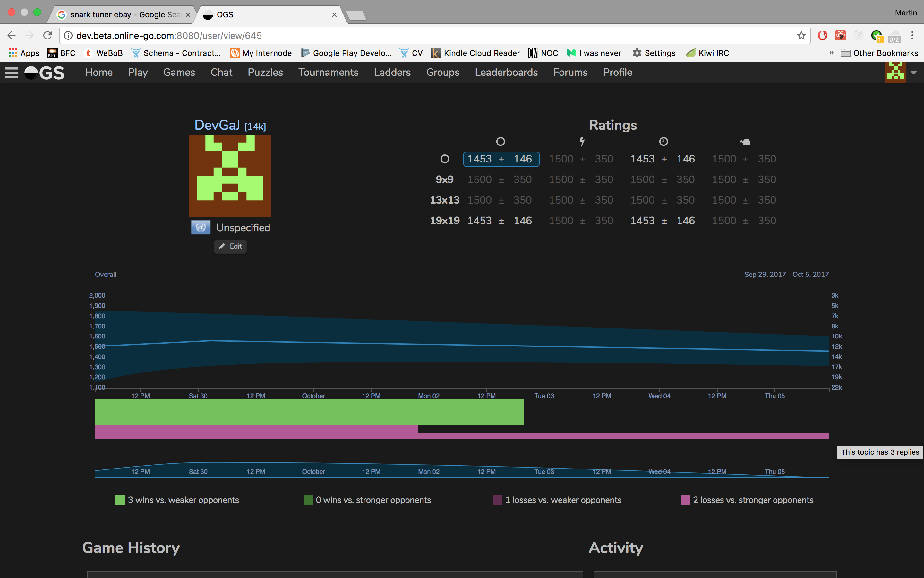Select 19x19 live 1453 ± 146 rating
Screen dimensions: 924x578
[x=663, y=221]
